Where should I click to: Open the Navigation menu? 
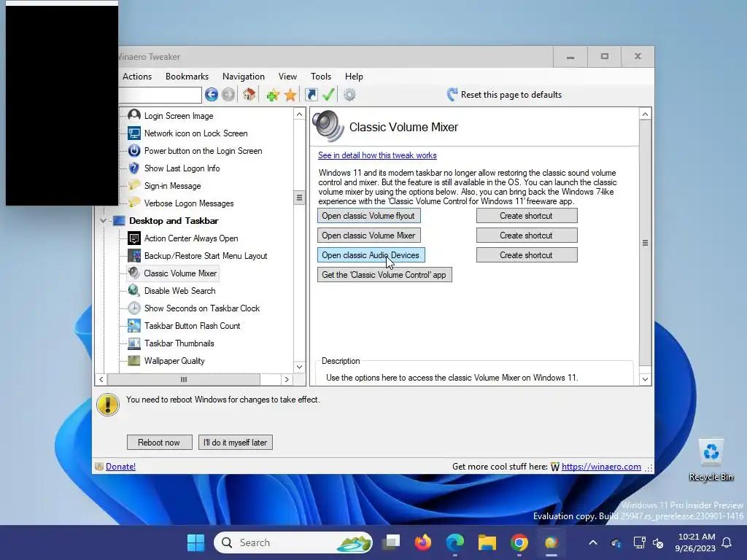pyautogui.click(x=244, y=76)
